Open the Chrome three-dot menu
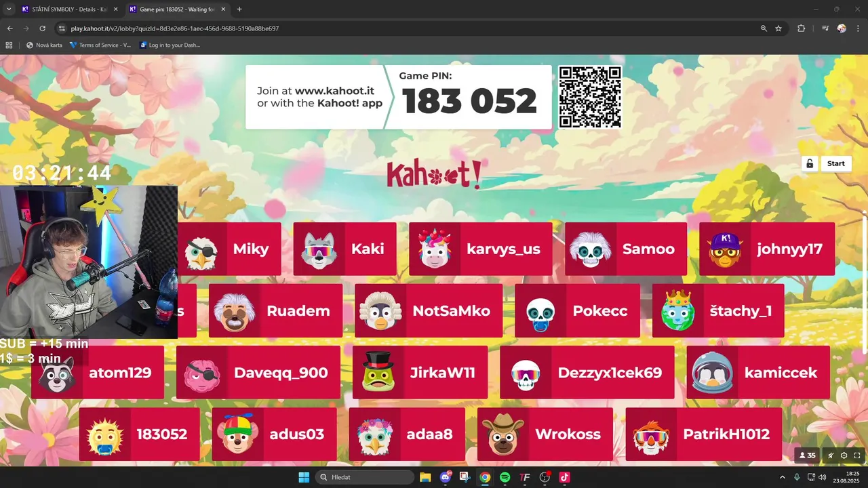The width and height of the screenshot is (868, 488). tap(857, 28)
